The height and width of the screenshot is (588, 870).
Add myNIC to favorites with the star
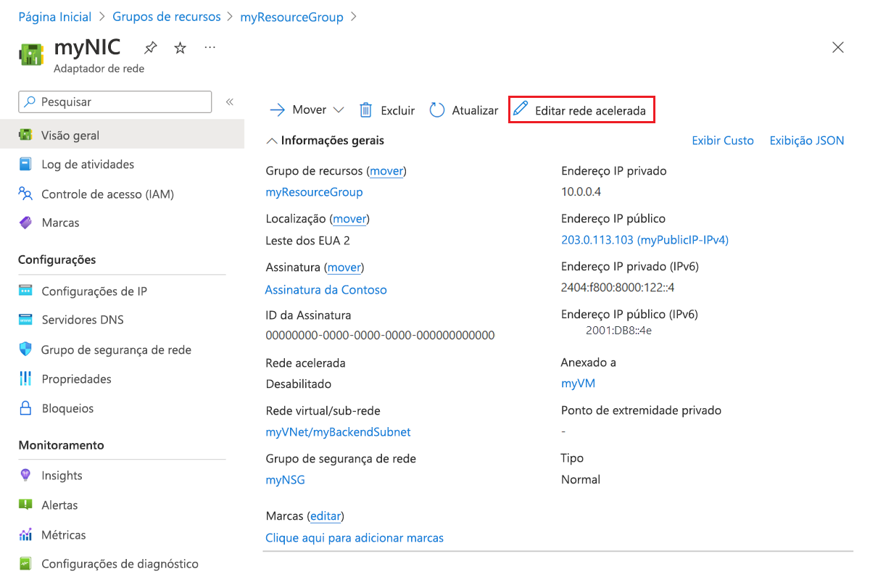[178, 47]
